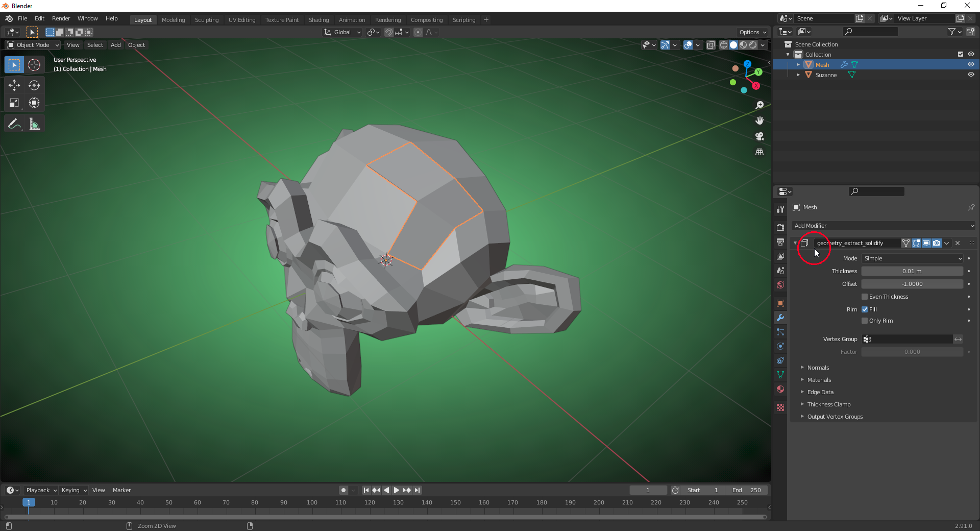Screen dimensions: 980x531
Task: Switch to the Sculpting workspace tab
Action: pos(207,20)
